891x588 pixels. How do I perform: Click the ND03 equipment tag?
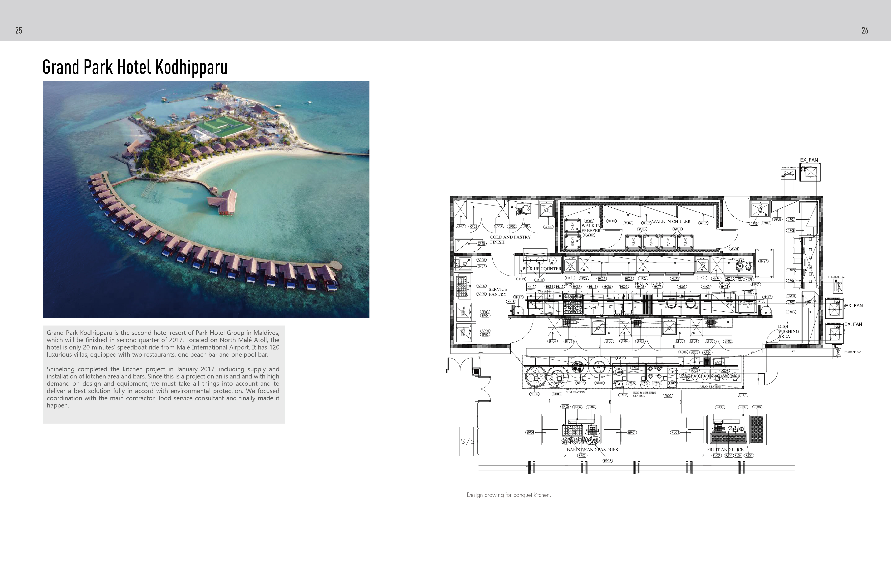pyautogui.click(x=557, y=394)
